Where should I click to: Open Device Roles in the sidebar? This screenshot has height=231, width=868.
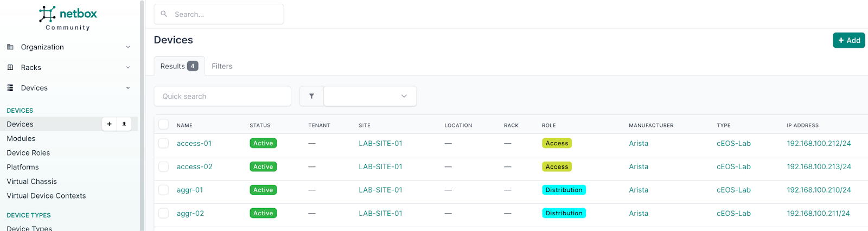click(x=28, y=153)
